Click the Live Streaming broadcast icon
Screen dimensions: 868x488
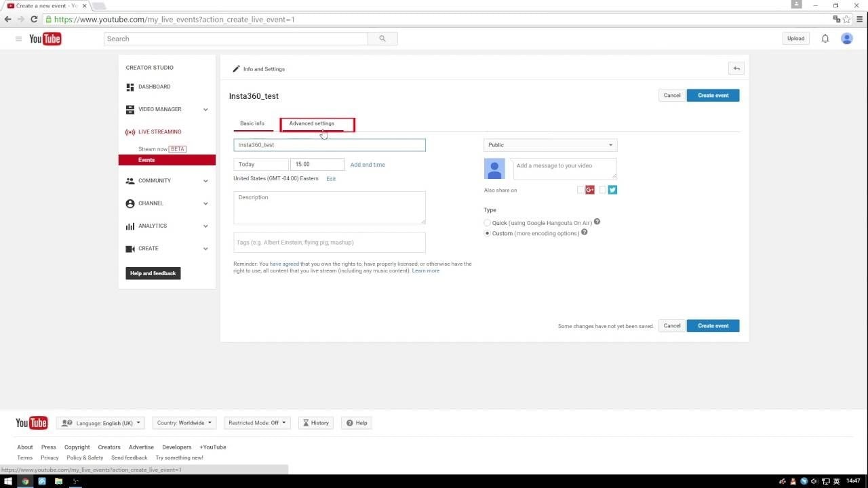(x=130, y=131)
